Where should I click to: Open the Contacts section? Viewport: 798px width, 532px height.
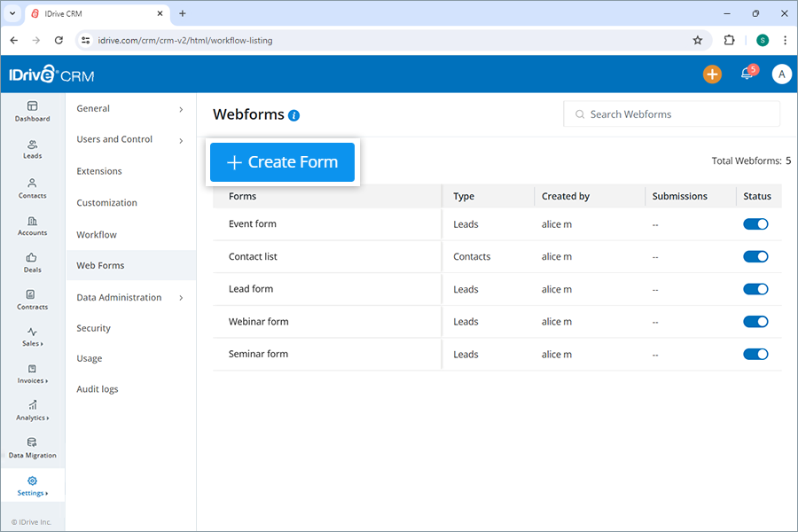coord(33,187)
